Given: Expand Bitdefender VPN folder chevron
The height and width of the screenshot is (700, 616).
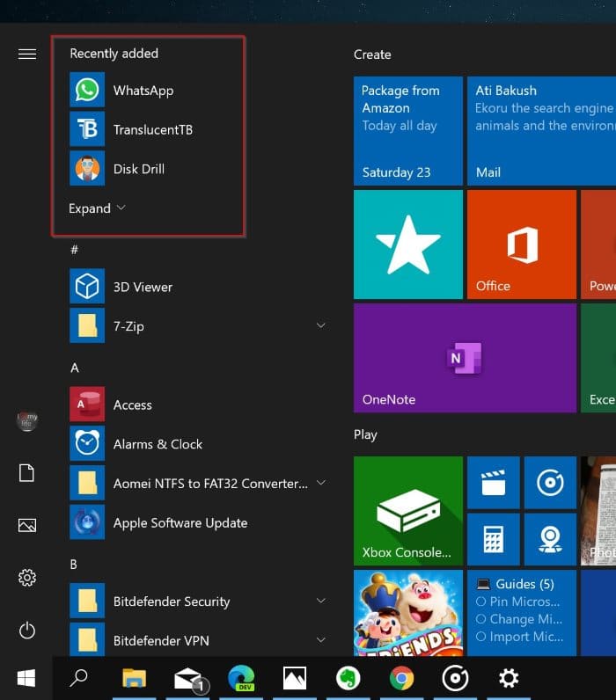Looking at the screenshot, I should click(320, 639).
